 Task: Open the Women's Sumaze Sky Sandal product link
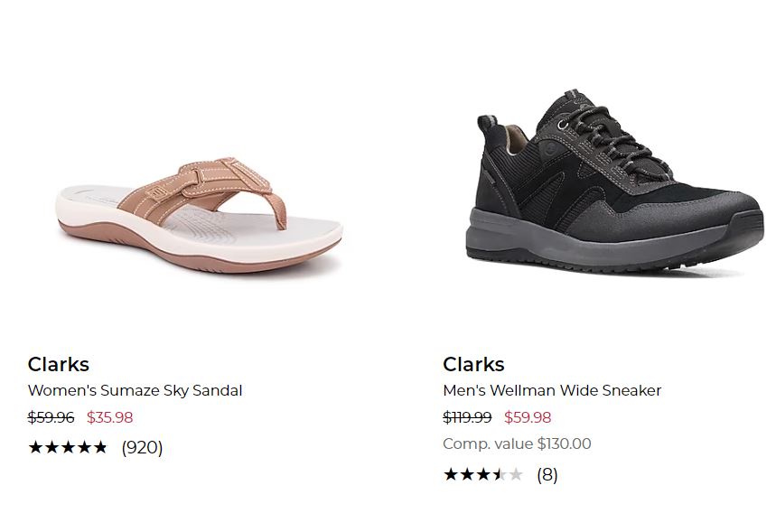coord(136,391)
